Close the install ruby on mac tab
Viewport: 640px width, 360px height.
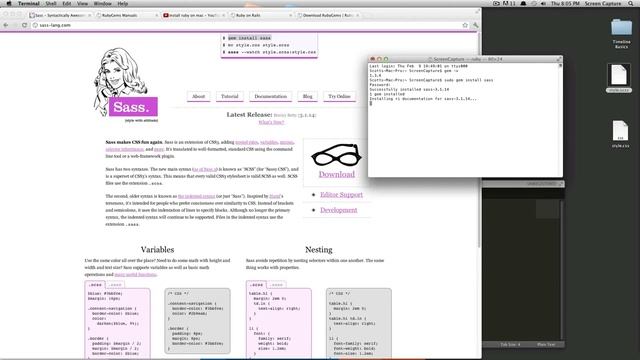click(223, 16)
